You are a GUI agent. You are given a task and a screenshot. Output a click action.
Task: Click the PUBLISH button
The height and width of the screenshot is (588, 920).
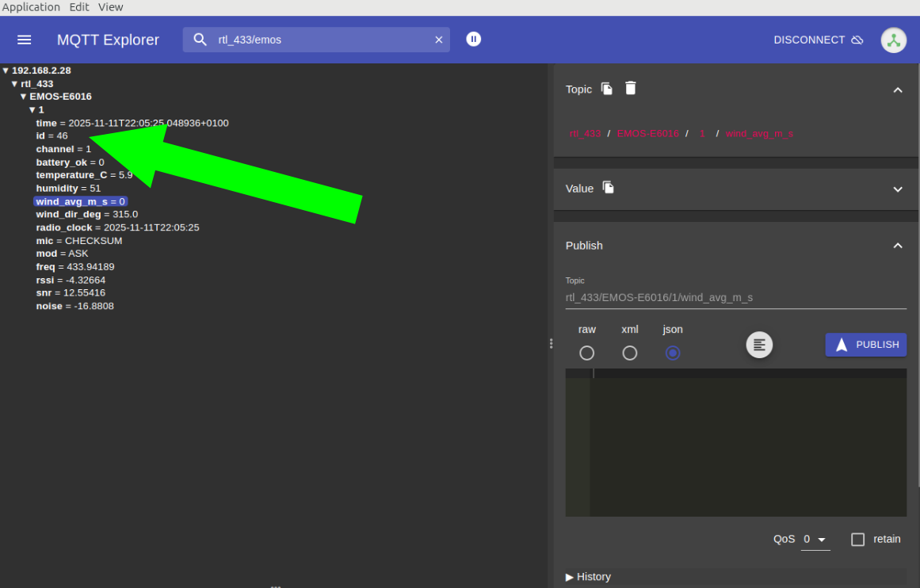[865, 345]
